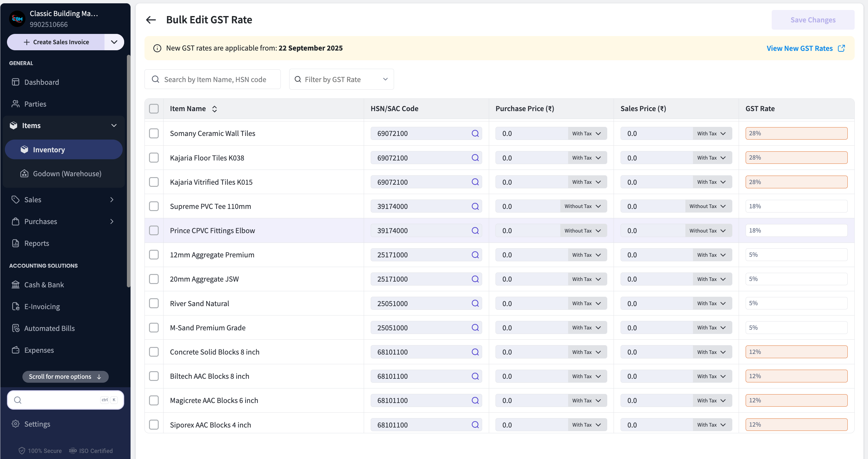Viewport: 868px width, 459px height.
Task: Click the HSN search icon for Supreme PVC Tee 110mm
Action: click(475, 206)
